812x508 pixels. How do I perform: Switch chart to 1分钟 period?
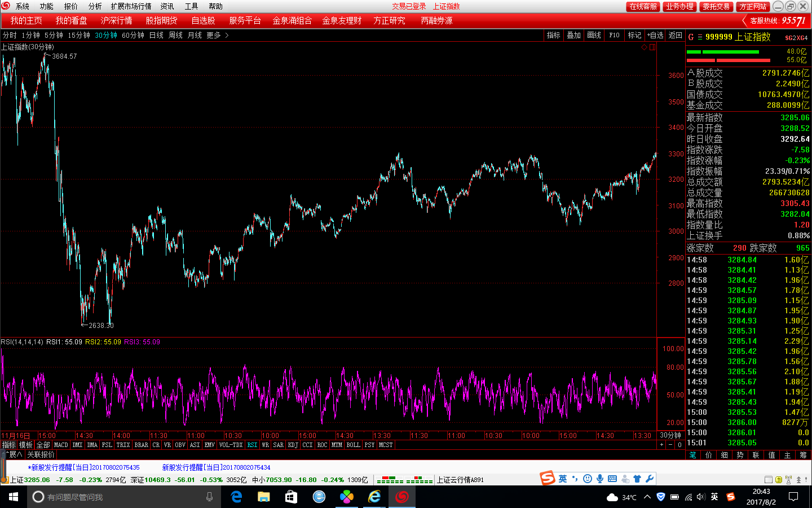pos(31,35)
